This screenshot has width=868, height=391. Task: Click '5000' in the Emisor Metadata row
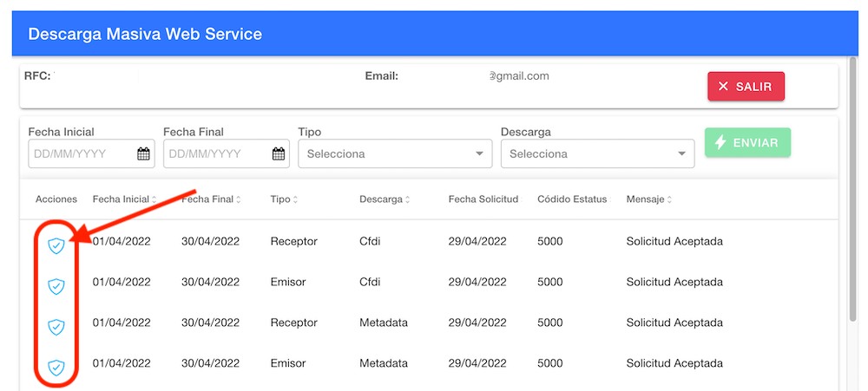click(x=549, y=363)
